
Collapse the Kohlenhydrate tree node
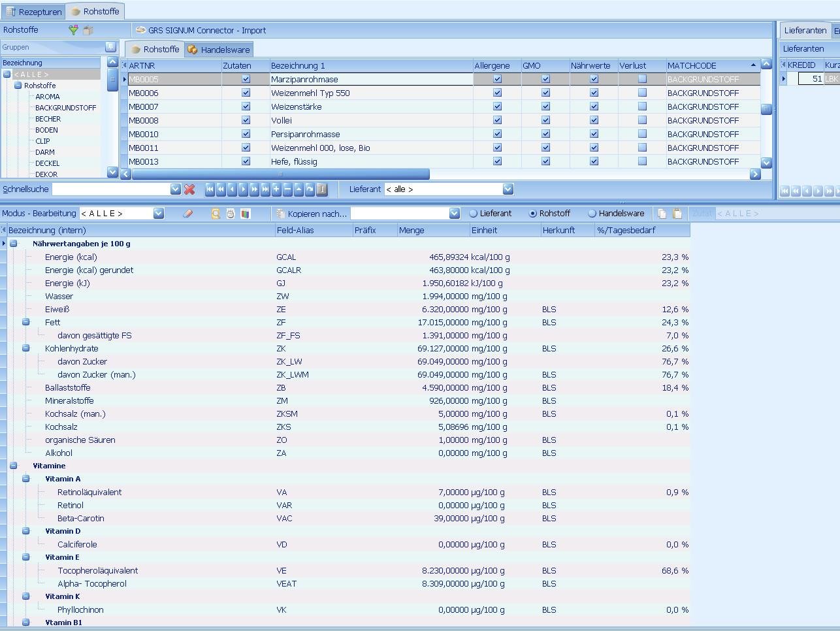click(26, 348)
